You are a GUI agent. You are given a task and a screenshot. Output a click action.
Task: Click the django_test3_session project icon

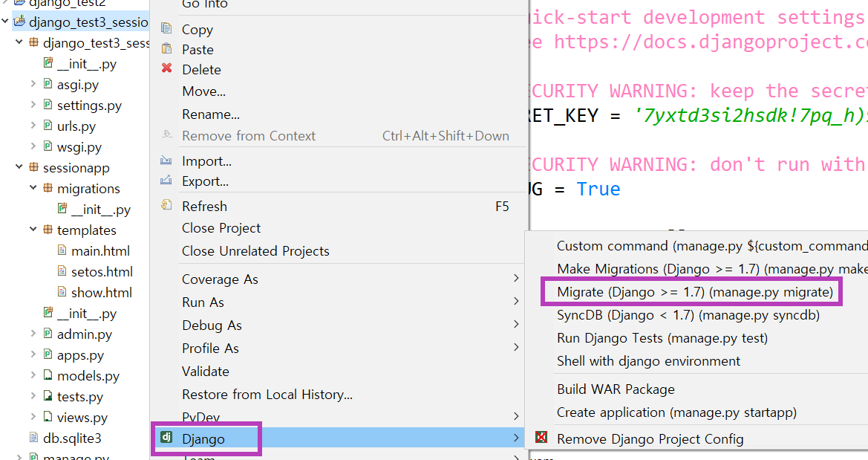click(20, 22)
